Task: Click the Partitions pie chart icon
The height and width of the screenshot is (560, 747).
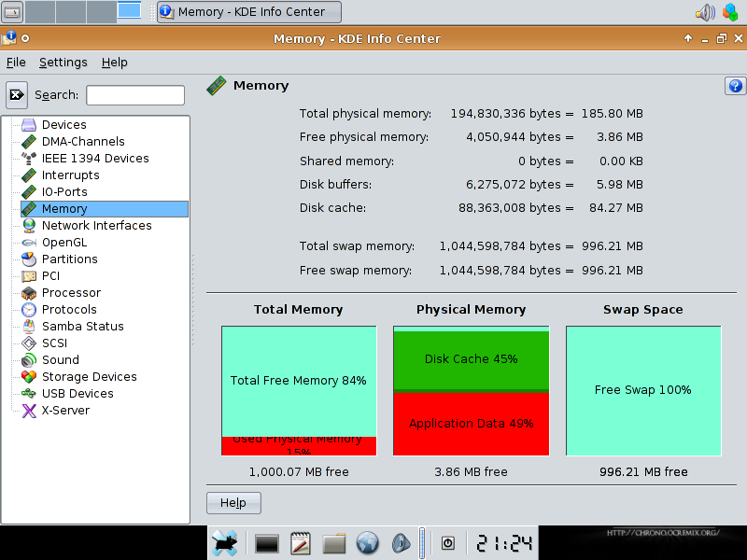Action: 29,259
